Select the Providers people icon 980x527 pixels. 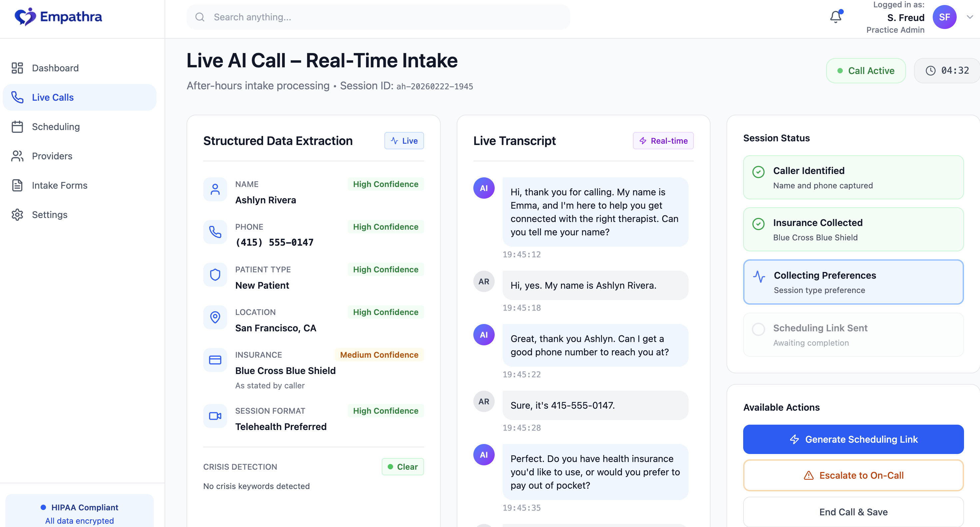tap(18, 156)
